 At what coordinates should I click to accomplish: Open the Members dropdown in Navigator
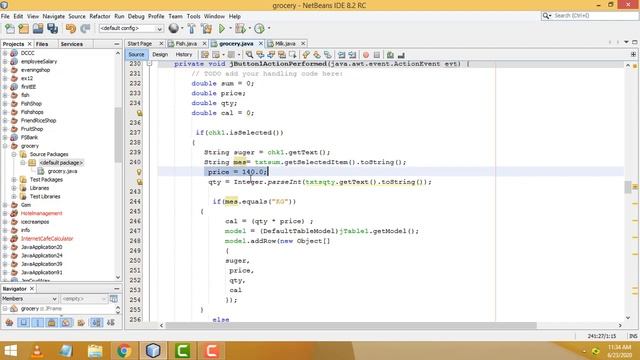(x=29, y=299)
